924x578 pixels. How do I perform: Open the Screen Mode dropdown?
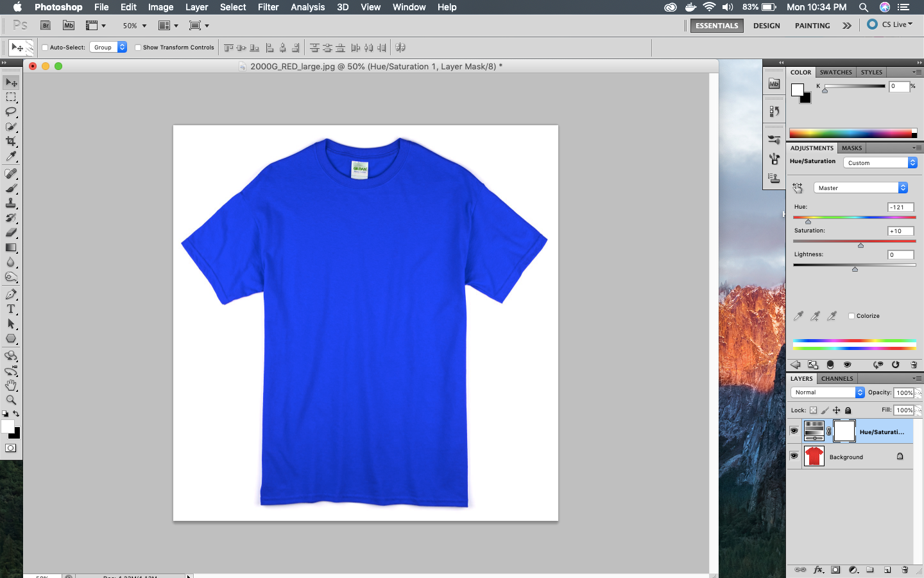point(199,26)
